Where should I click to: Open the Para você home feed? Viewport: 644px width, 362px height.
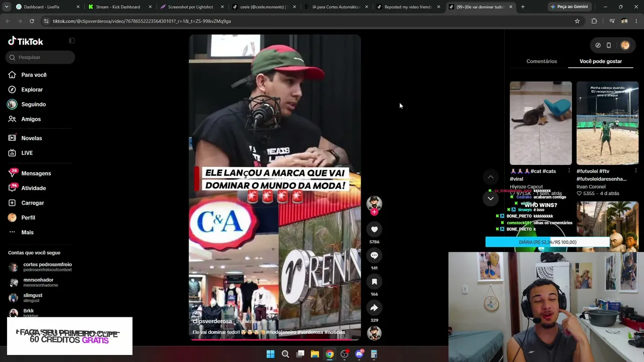point(34,75)
